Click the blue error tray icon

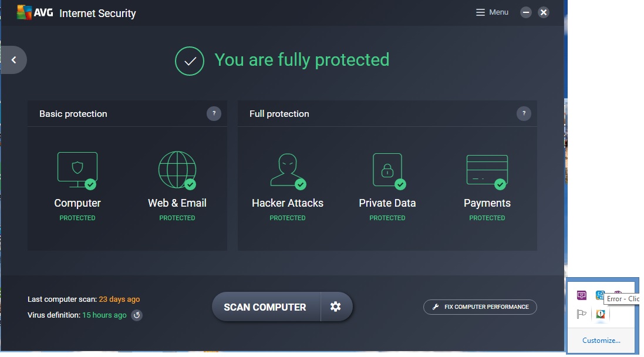(600, 295)
